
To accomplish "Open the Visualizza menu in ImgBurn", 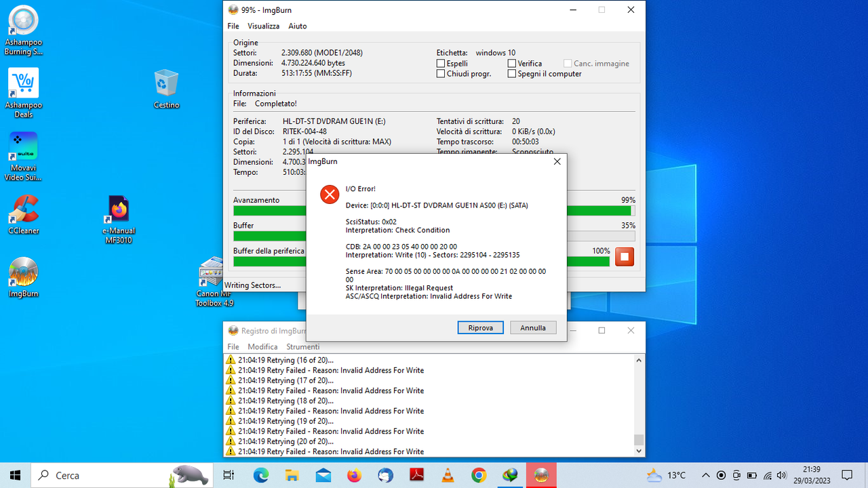I will 263,26.
